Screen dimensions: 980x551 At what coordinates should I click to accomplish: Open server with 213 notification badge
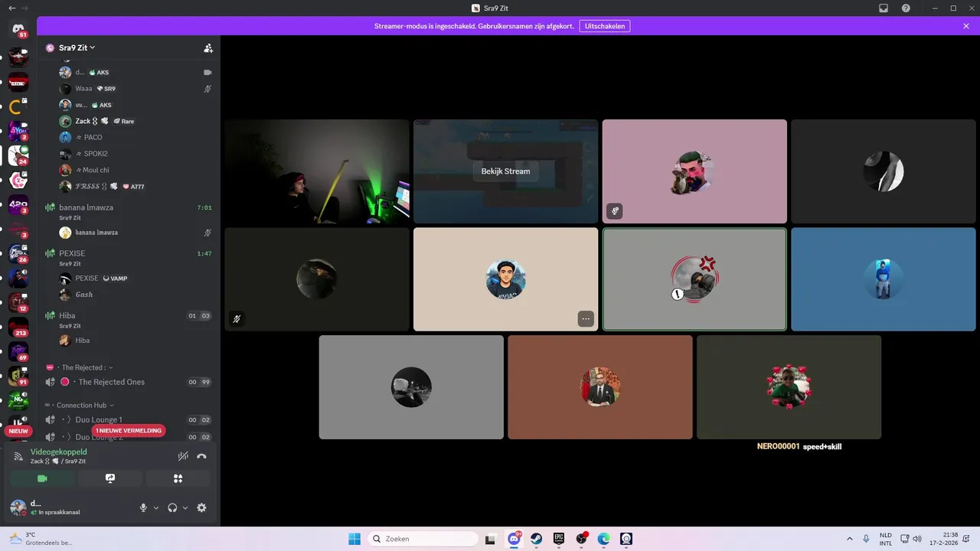(x=18, y=327)
